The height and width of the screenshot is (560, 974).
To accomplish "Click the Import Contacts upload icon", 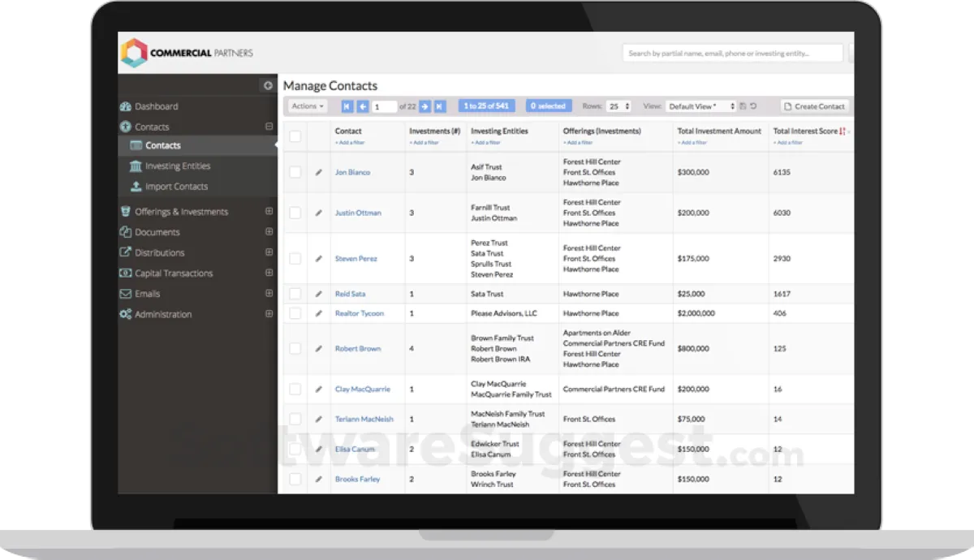I will (x=136, y=187).
